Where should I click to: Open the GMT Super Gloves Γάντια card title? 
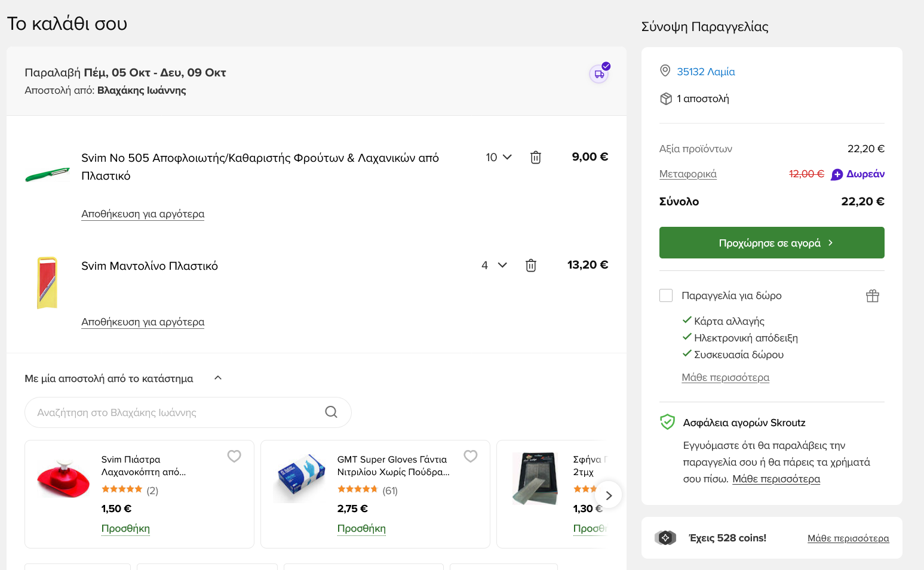point(393,466)
